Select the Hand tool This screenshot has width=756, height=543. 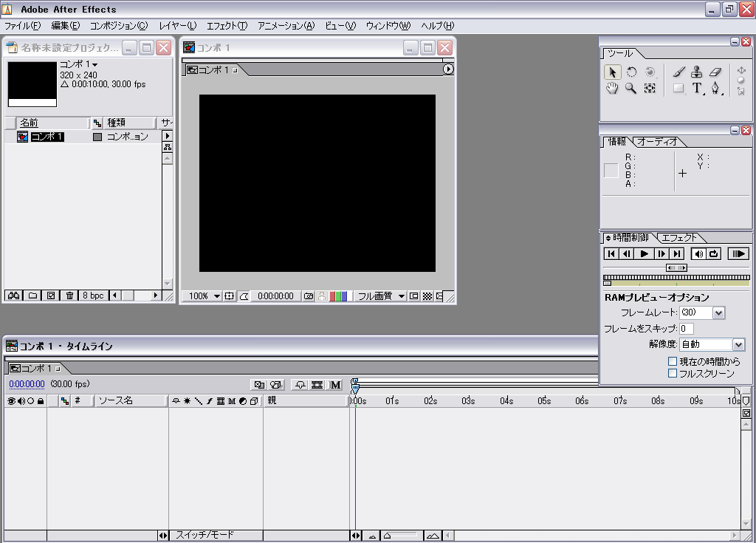[x=612, y=89]
